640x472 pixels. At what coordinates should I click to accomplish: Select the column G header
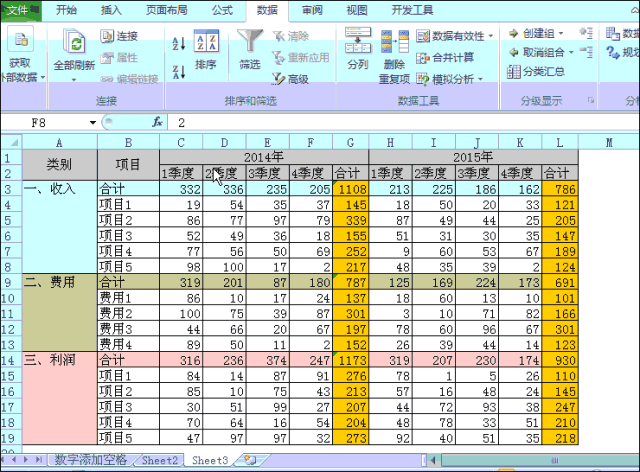(x=350, y=142)
